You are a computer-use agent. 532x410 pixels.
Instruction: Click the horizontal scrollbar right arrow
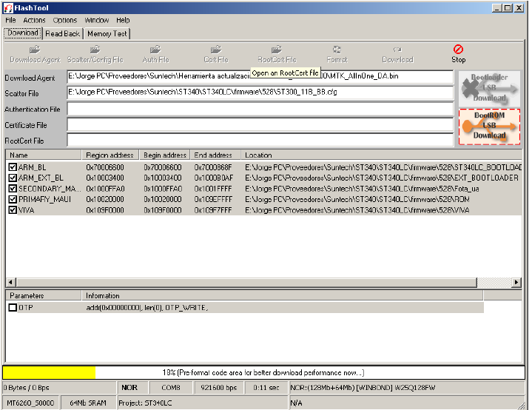(x=516, y=282)
